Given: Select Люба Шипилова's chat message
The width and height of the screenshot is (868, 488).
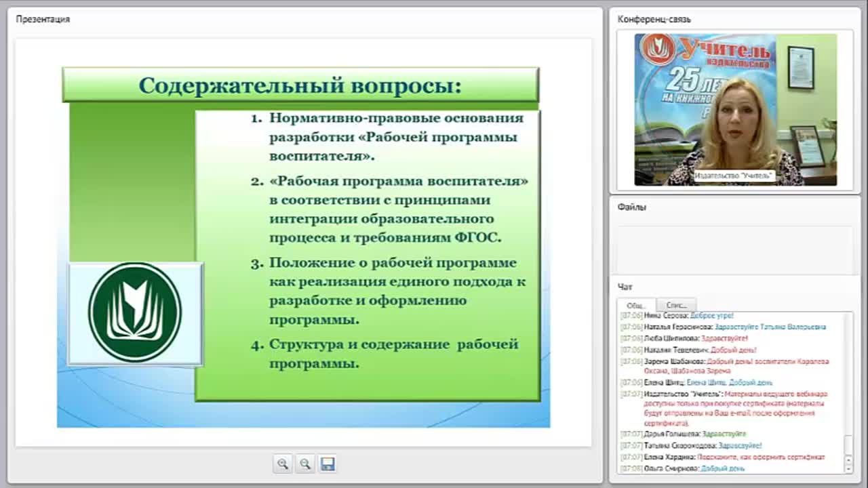Looking at the screenshot, I should click(x=684, y=338).
